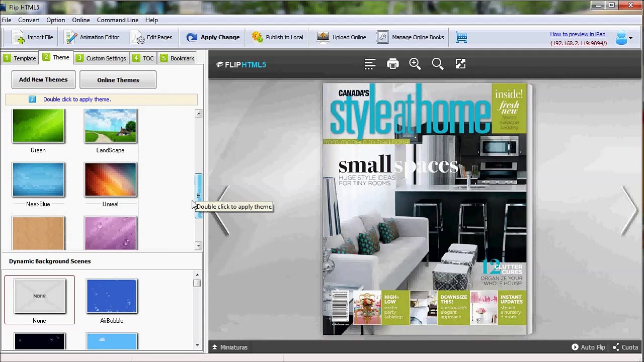
Task: Open the Help menu
Action: click(151, 20)
